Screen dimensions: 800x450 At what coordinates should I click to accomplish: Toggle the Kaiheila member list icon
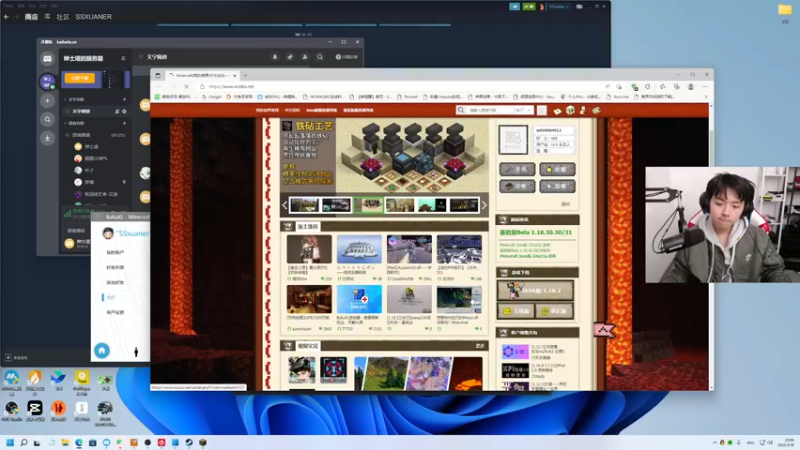tap(305, 57)
